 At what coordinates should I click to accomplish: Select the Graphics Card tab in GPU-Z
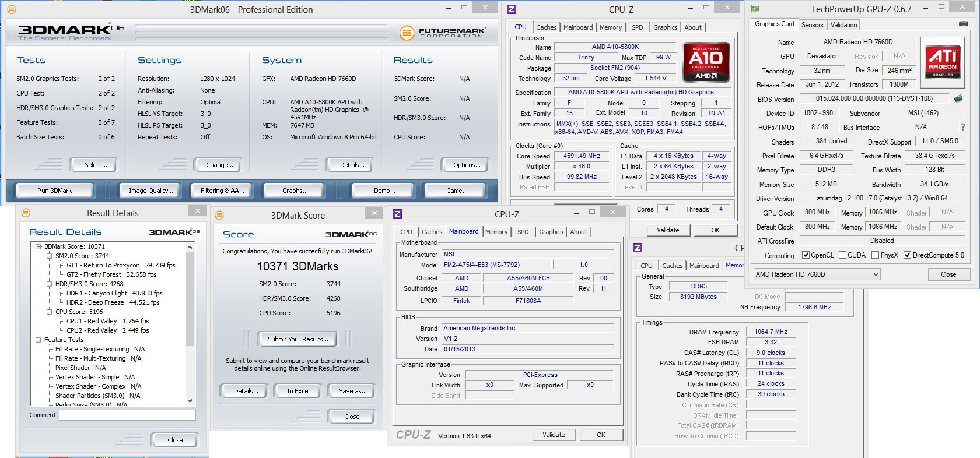pos(775,24)
